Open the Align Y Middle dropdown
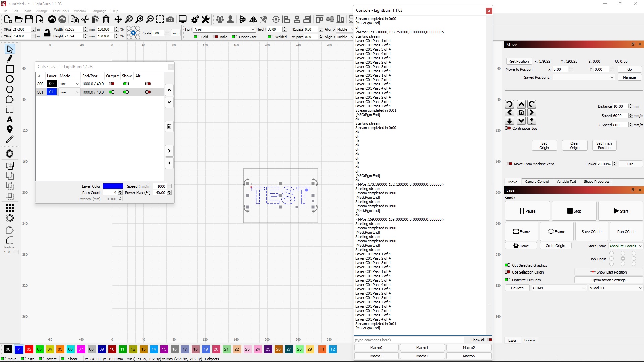 [345, 37]
